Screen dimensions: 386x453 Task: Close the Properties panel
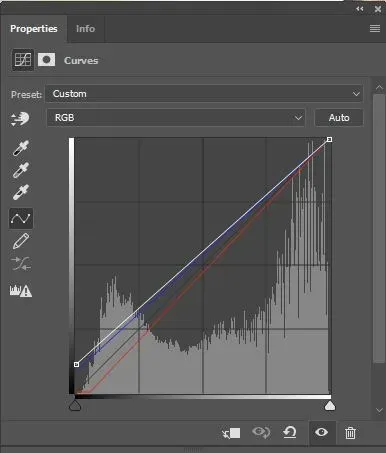coord(377,9)
